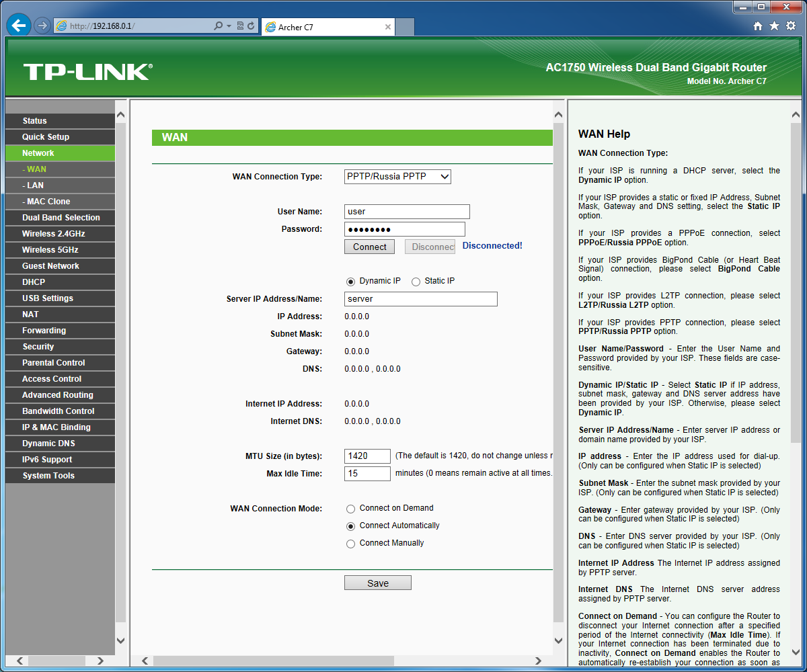Open the Wireless 5GHz menu
Screen dimensions: 807x672
coord(60,250)
